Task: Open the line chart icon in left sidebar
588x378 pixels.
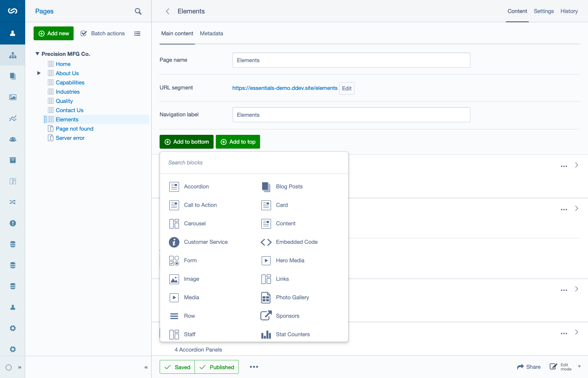Action: coord(13,118)
